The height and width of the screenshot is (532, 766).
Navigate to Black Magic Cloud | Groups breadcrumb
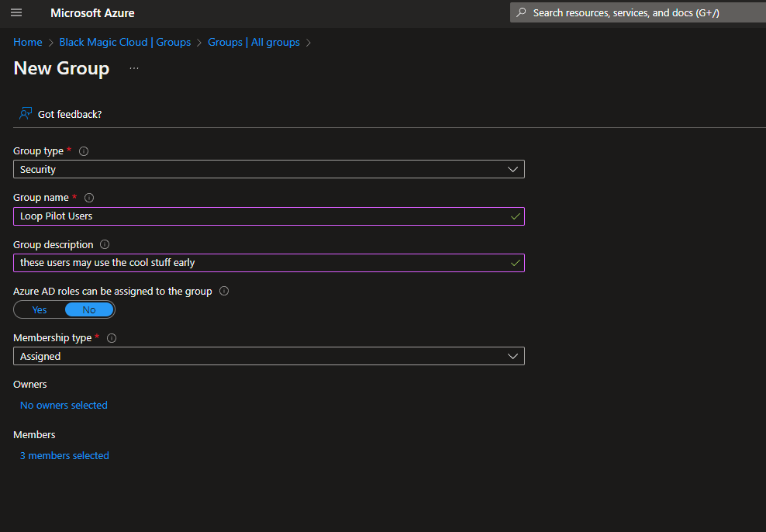(x=125, y=43)
